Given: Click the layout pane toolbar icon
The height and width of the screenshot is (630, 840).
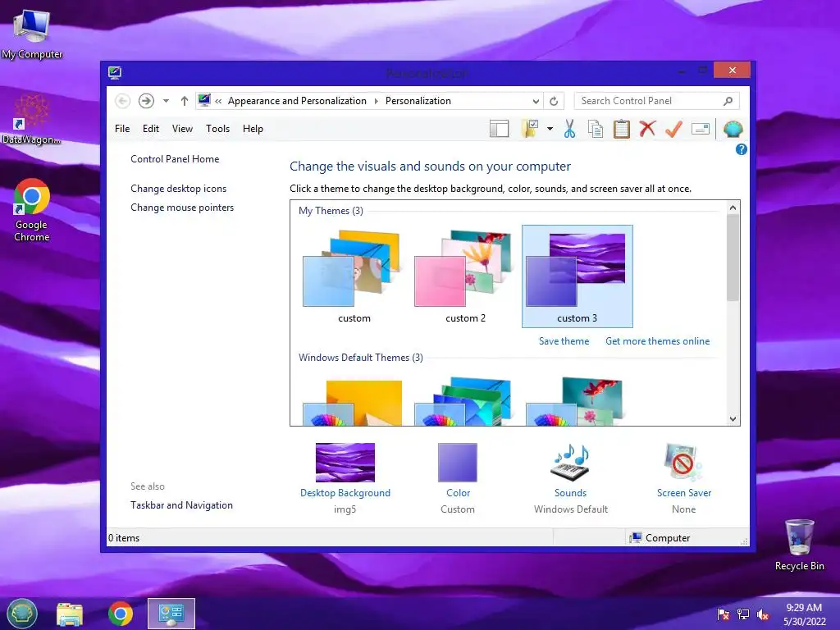Looking at the screenshot, I should pyautogui.click(x=499, y=129).
